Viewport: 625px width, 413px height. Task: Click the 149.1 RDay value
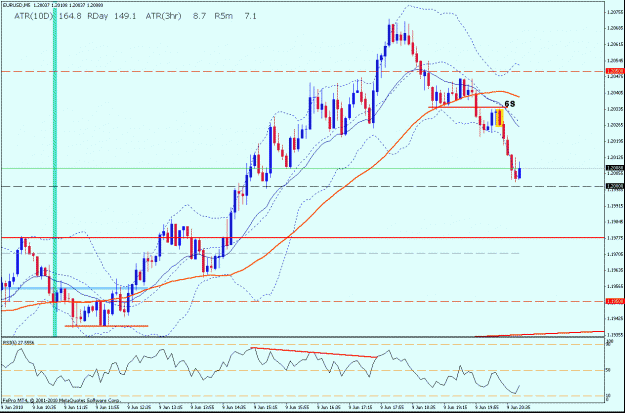[125, 16]
